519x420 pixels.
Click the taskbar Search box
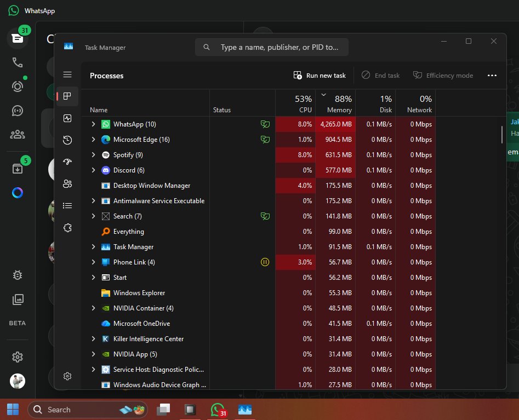tap(87, 410)
